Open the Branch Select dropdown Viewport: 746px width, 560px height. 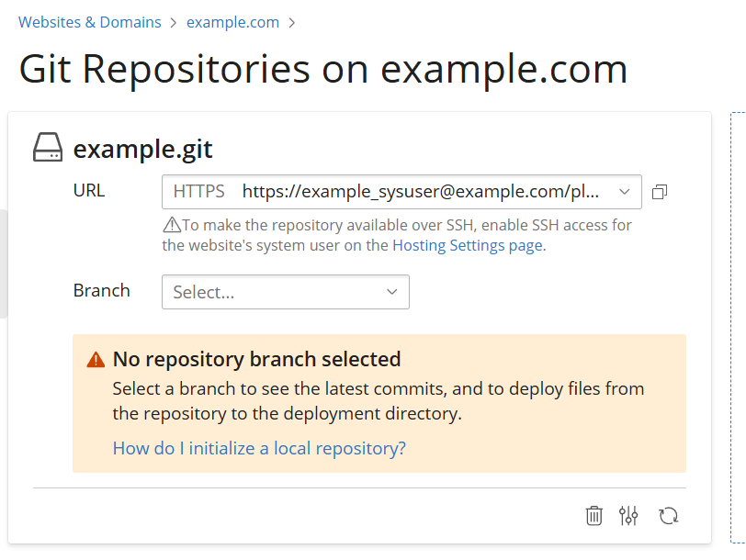pyautogui.click(x=286, y=292)
